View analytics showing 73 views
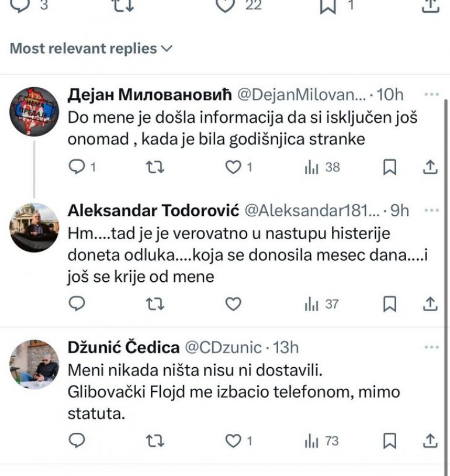Viewport: 450px width, 476px height. tap(321, 440)
